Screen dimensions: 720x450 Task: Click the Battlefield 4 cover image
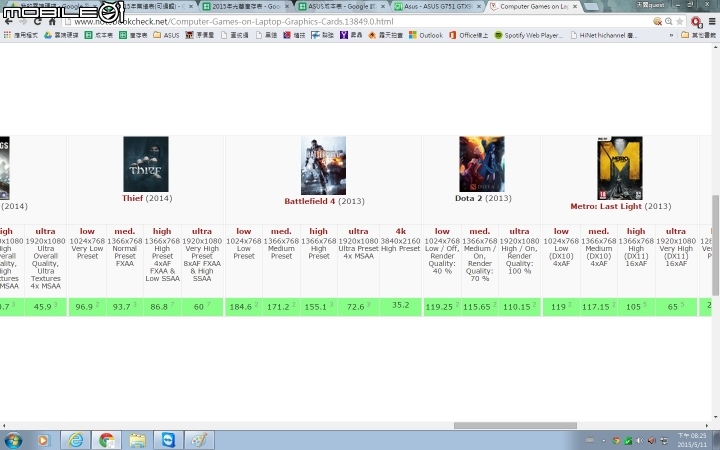point(323,165)
